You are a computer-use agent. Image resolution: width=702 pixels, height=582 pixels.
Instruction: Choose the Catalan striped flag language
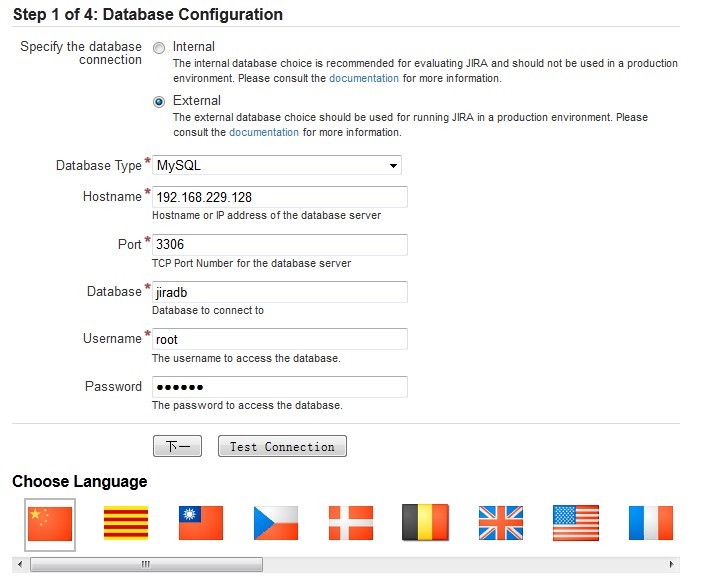[x=126, y=523]
